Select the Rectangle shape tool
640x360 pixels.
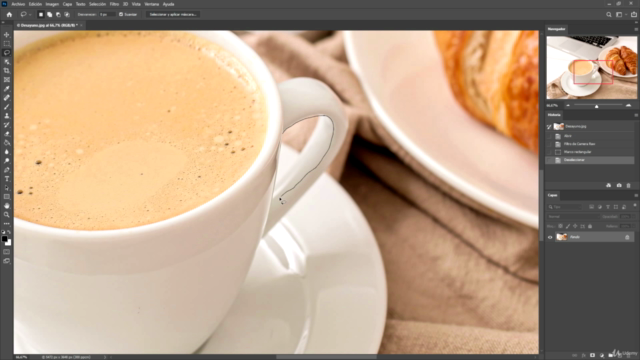coord(7,197)
